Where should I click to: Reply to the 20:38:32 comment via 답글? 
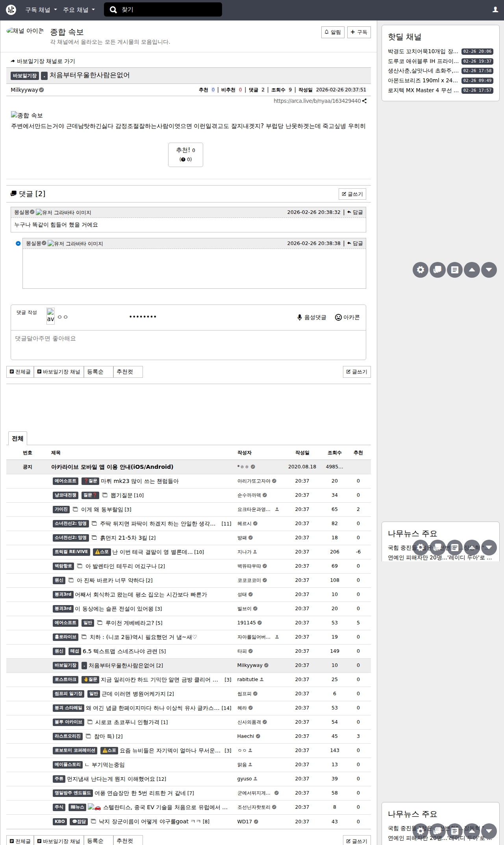tap(355, 212)
